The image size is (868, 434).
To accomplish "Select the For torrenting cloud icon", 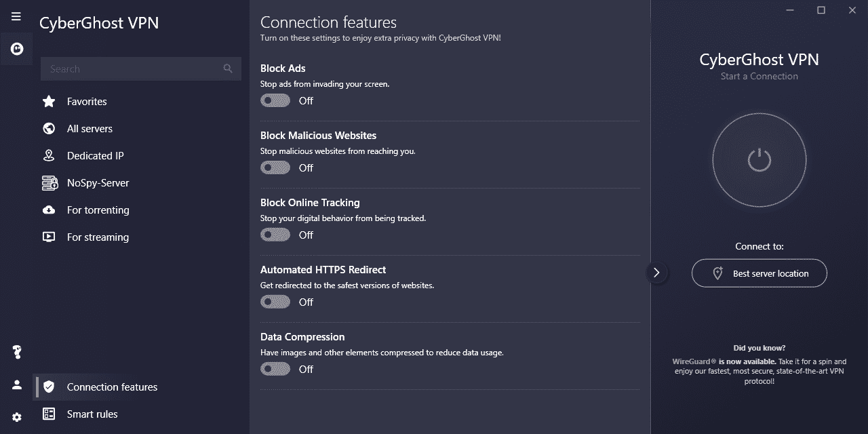I will point(48,210).
